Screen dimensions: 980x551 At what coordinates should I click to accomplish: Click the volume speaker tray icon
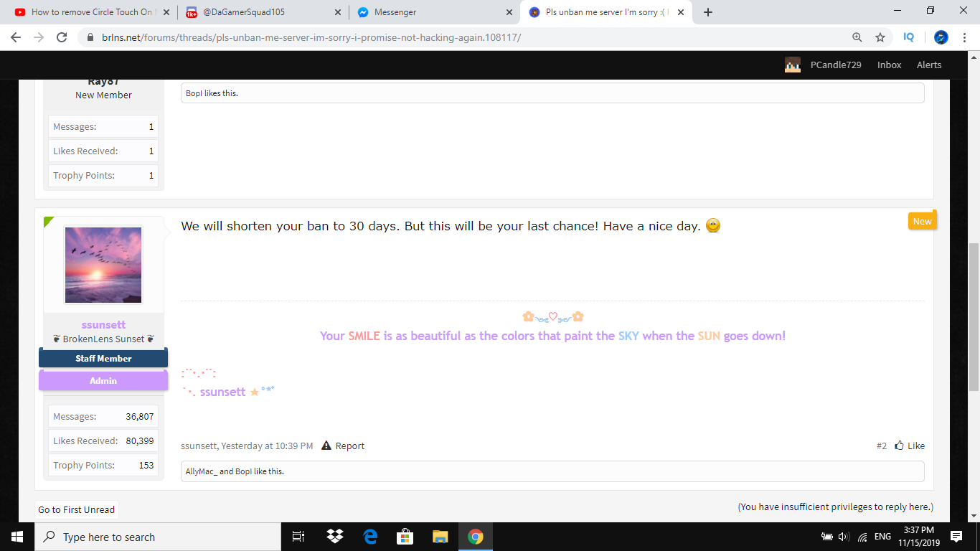coord(844,537)
